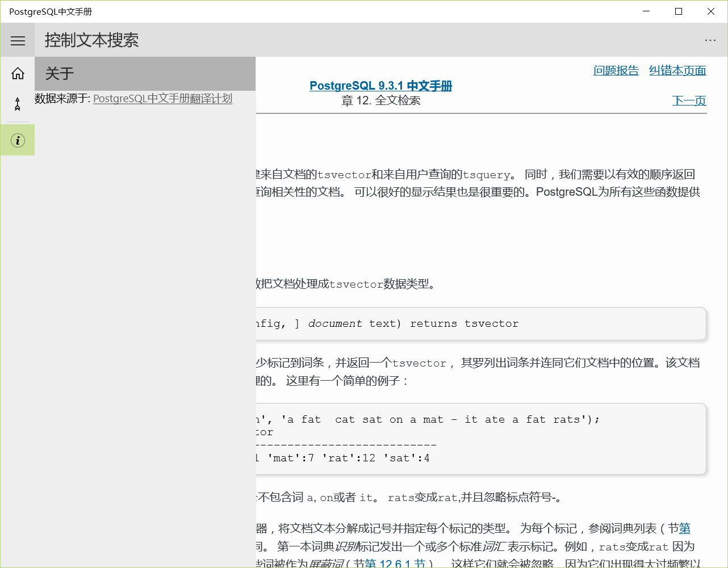The image size is (728, 568).
Task: Select the About info icon
Action: pos(18,140)
